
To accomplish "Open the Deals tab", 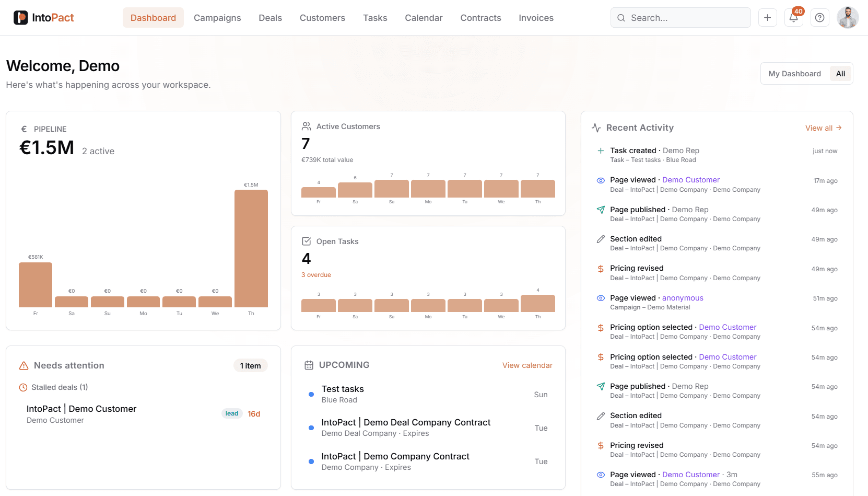I will (x=270, y=18).
